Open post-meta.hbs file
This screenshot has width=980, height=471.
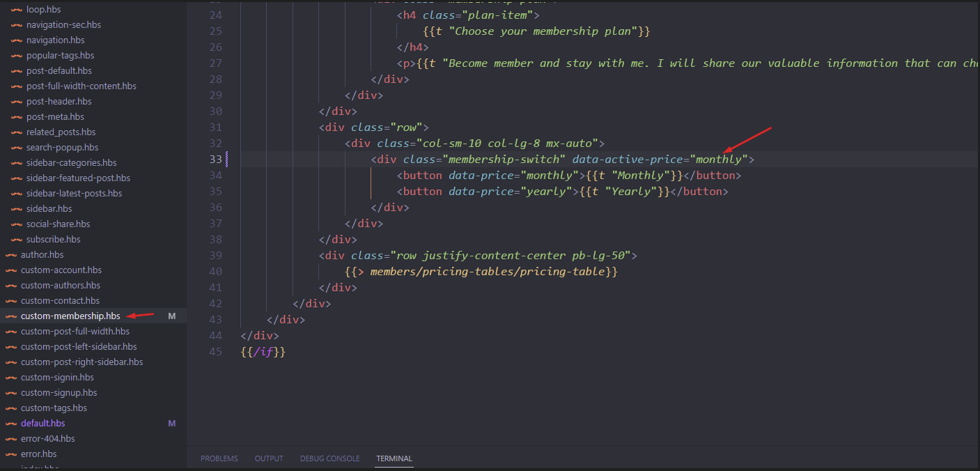click(56, 116)
